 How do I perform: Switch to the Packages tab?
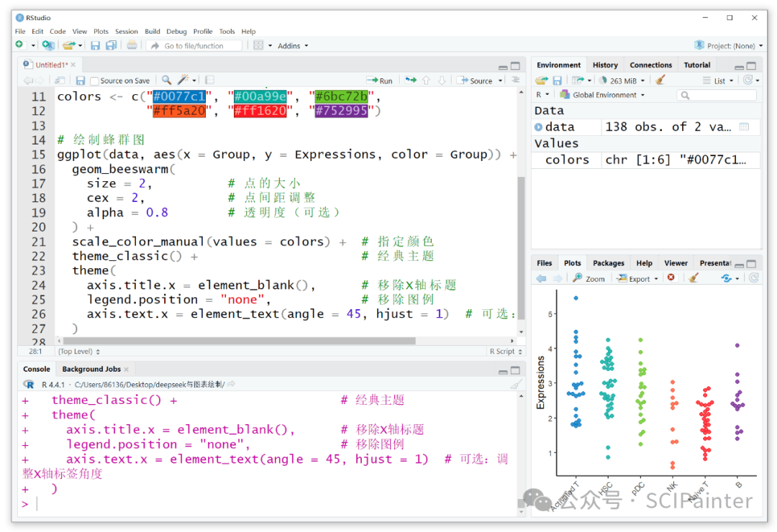(x=609, y=263)
